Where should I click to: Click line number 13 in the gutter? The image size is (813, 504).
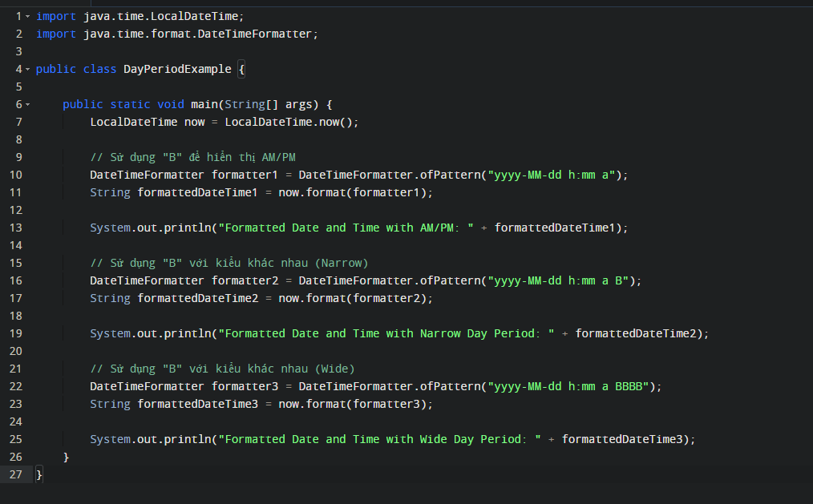click(x=18, y=228)
